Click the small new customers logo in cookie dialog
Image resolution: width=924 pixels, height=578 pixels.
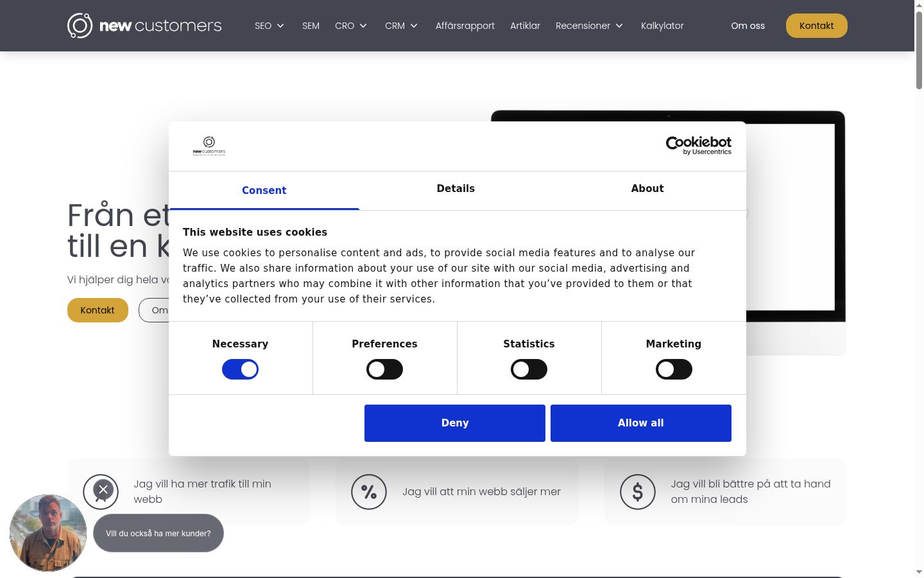pos(209,146)
